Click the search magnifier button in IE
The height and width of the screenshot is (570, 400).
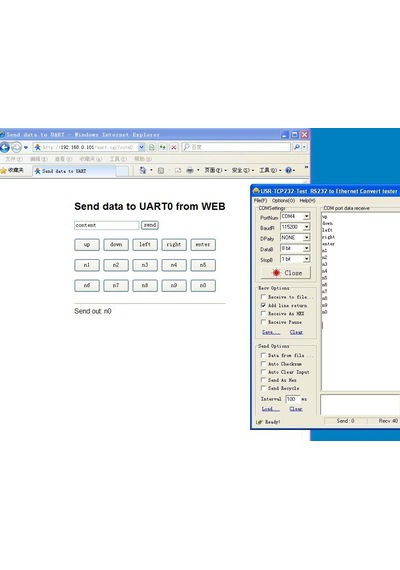(x=297, y=147)
